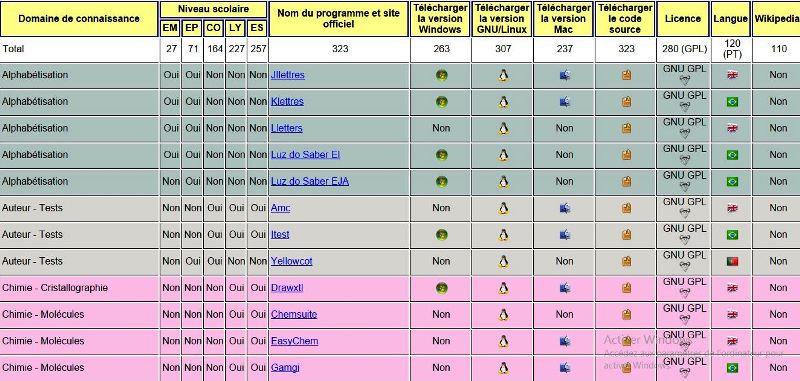The image size is (800, 381).
Task: Open the Drawxtl program link
Action: [287, 287]
